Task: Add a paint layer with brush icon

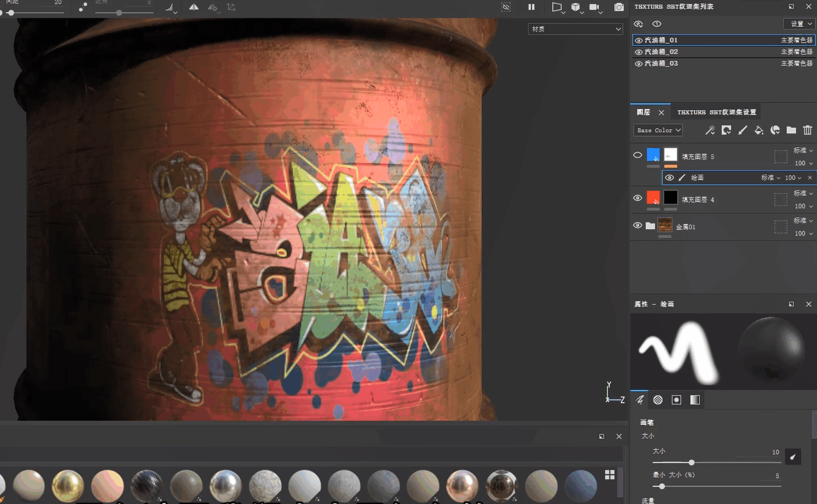Action: tap(742, 130)
